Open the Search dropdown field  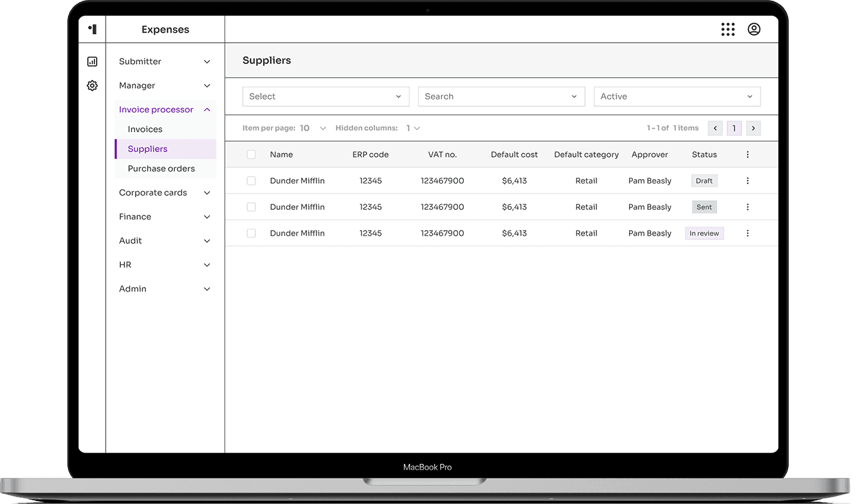(x=501, y=97)
